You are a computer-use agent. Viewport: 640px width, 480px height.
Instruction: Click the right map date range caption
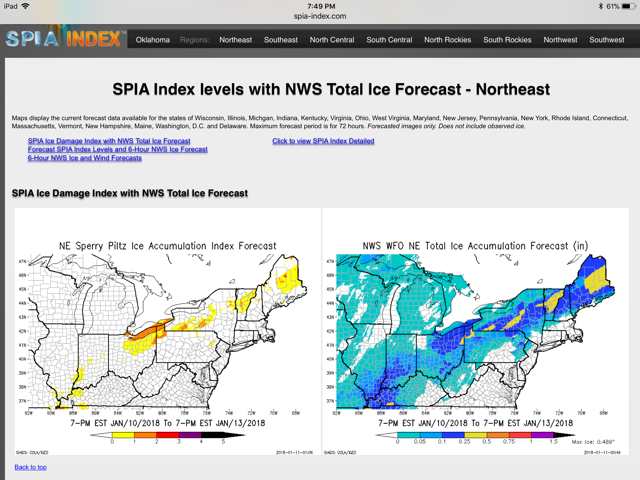point(476,423)
